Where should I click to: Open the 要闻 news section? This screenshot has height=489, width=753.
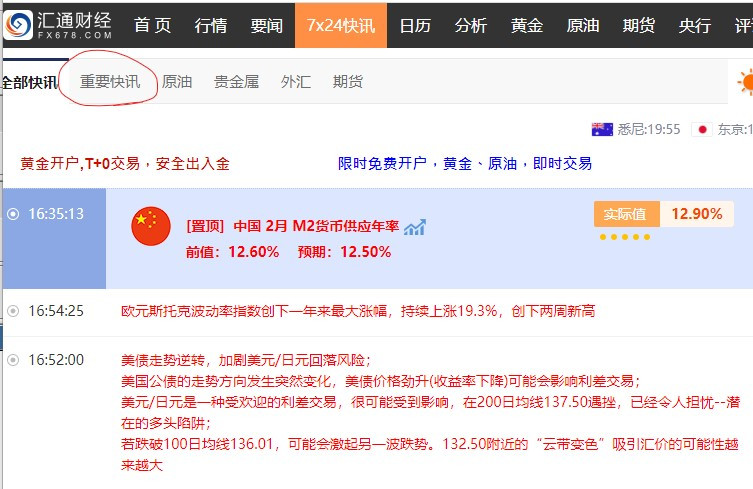pos(267,25)
